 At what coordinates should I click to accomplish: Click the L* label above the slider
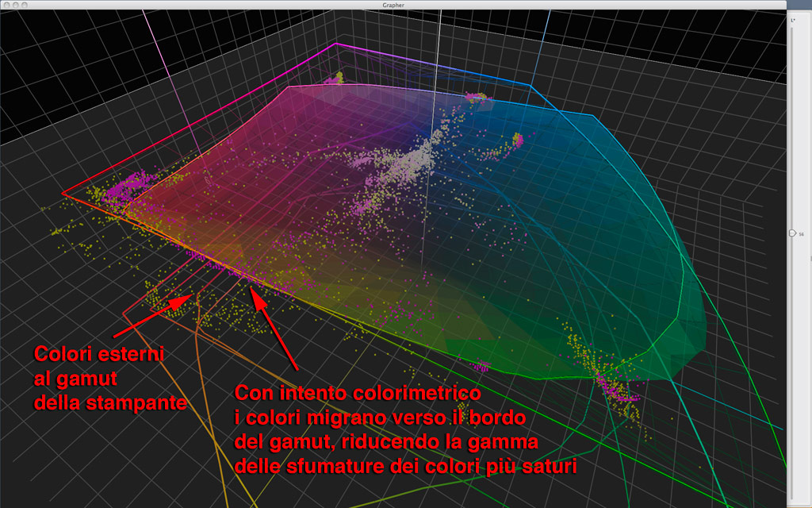click(x=793, y=20)
